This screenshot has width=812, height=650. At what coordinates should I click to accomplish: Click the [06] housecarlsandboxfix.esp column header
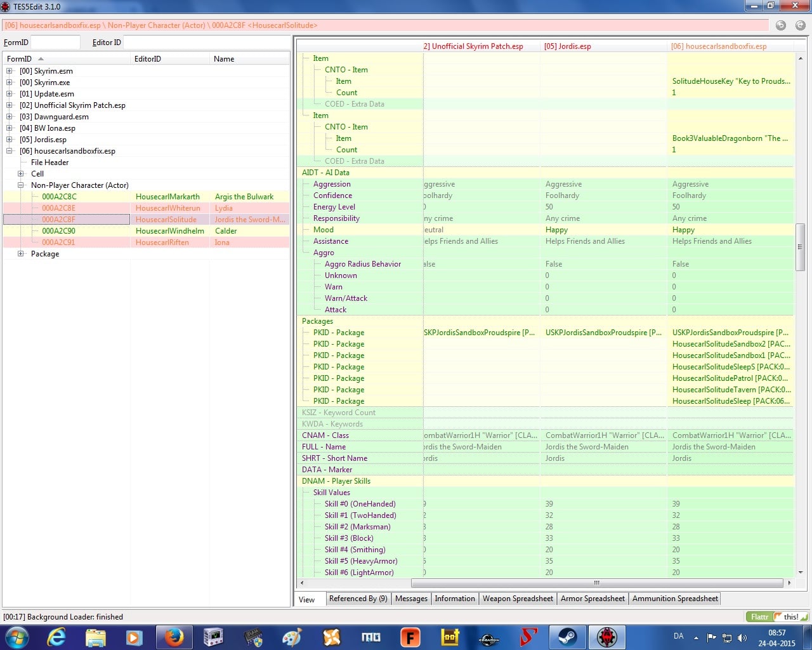pos(731,46)
